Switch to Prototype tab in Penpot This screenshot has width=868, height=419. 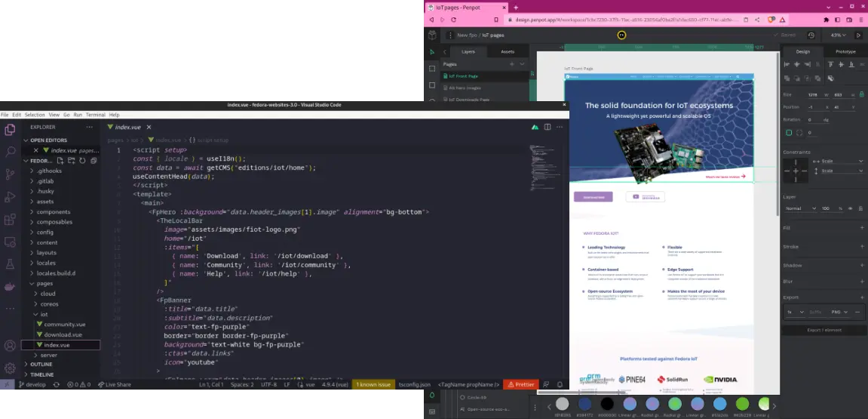tap(845, 51)
